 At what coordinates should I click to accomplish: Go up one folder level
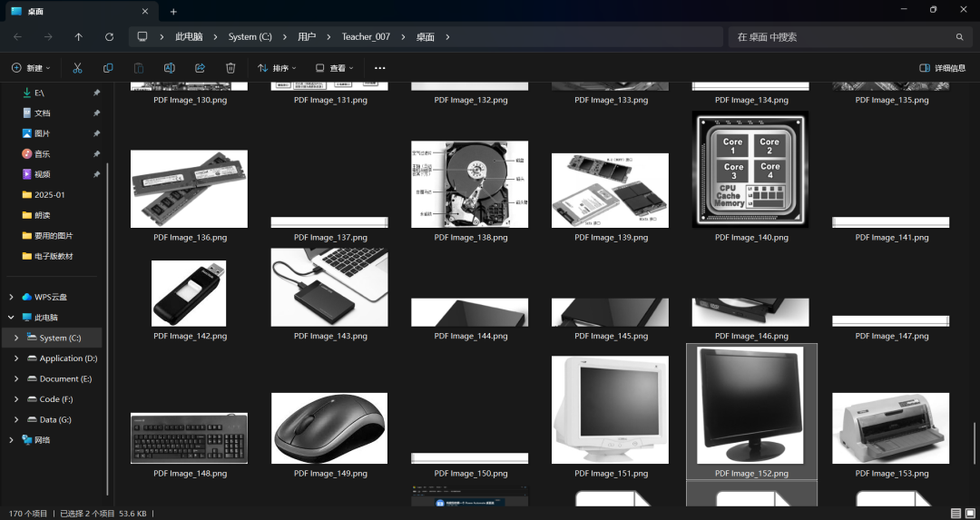coord(79,37)
